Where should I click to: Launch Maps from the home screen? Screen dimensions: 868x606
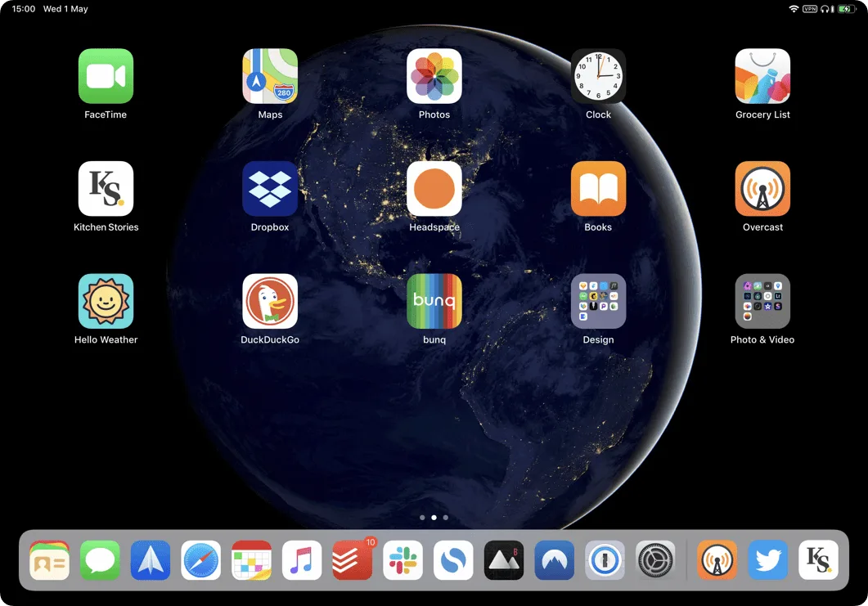point(270,76)
